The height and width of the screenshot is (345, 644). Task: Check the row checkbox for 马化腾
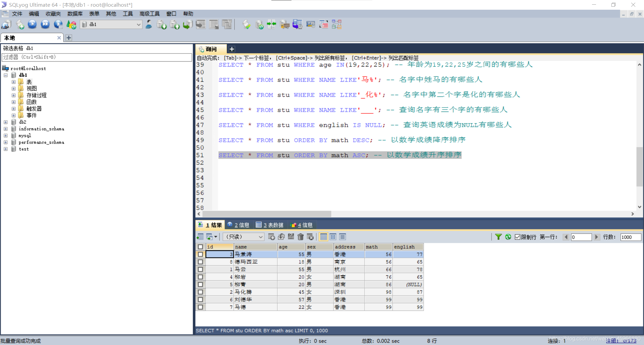coord(200,292)
